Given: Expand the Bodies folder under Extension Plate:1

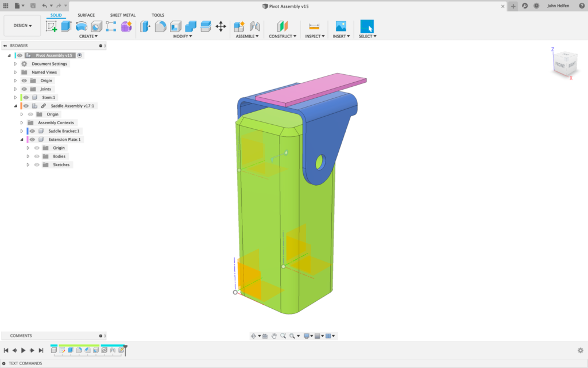Looking at the screenshot, I should [28, 156].
